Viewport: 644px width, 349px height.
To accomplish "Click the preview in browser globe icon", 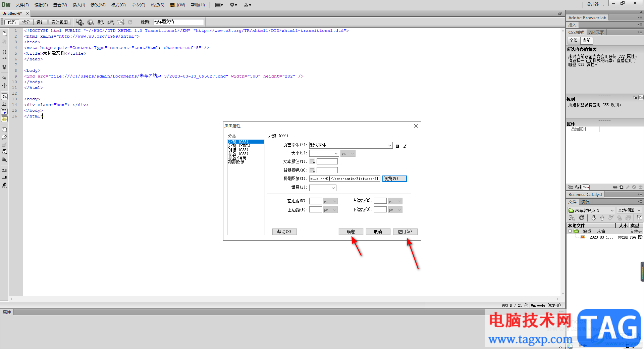I will pyautogui.click(x=90, y=22).
